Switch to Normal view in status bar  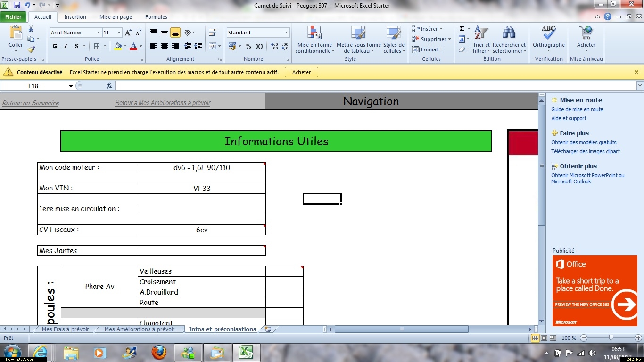[535, 338]
